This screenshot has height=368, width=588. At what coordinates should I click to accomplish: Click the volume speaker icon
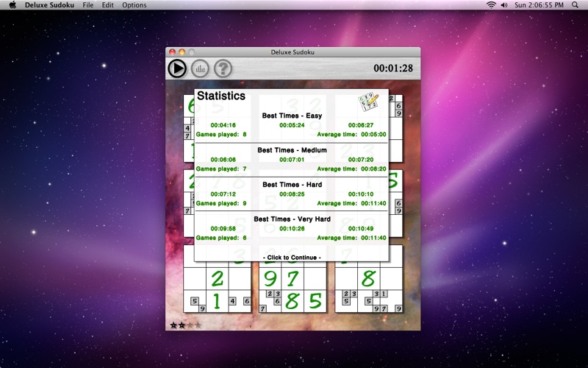coord(504,5)
